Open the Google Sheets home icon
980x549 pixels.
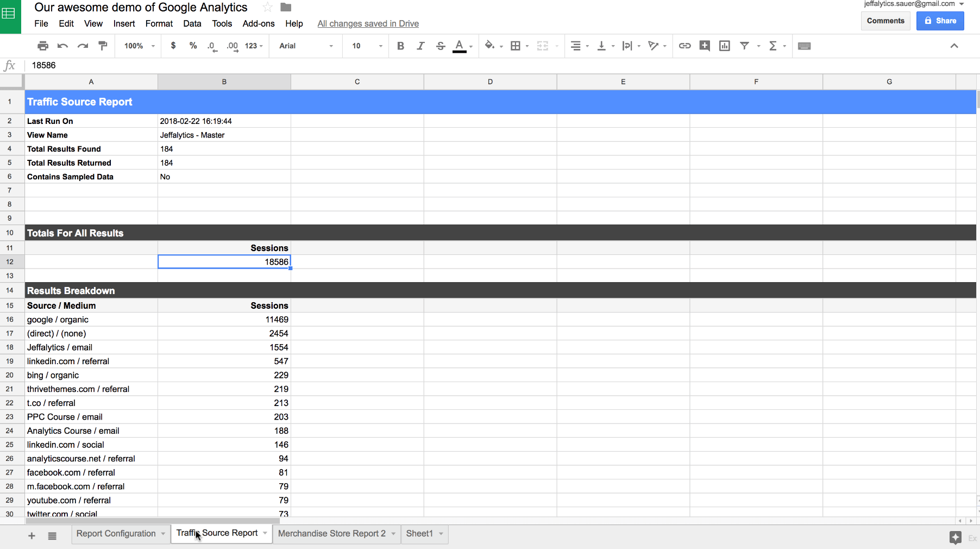(10, 17)
